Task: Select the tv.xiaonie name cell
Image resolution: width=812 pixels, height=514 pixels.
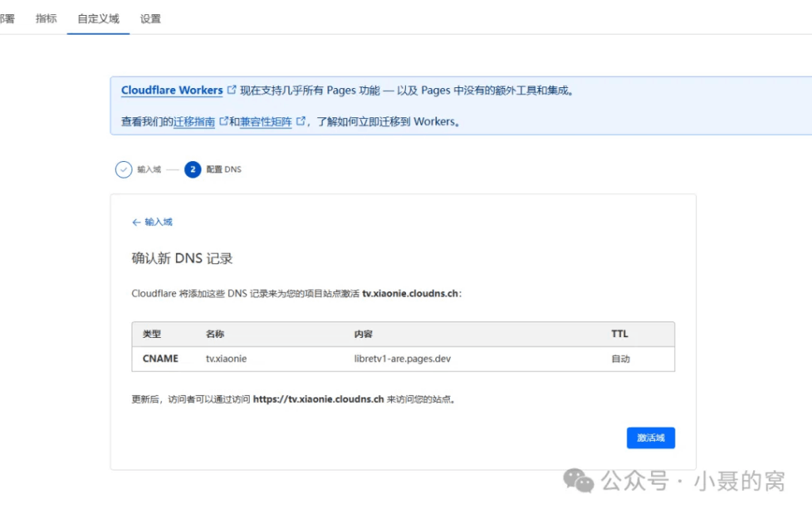Action: [x=226, y=359]
